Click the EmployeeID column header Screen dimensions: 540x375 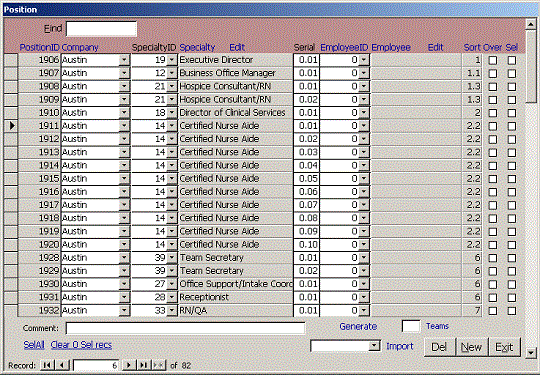click(344, 47)
